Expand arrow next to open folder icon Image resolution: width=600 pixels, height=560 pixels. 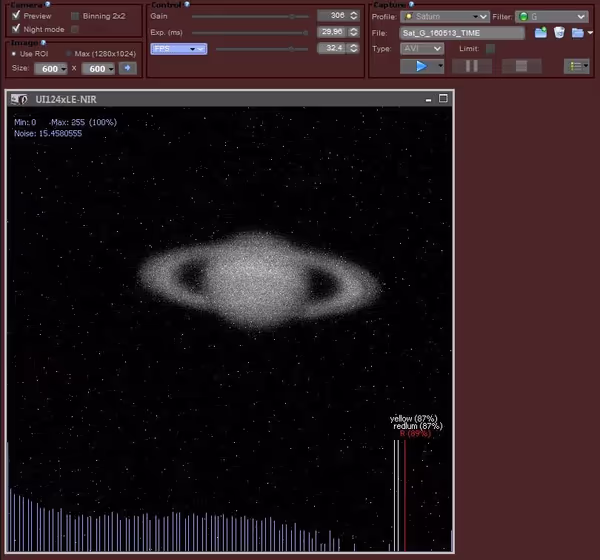click(590, 33)
